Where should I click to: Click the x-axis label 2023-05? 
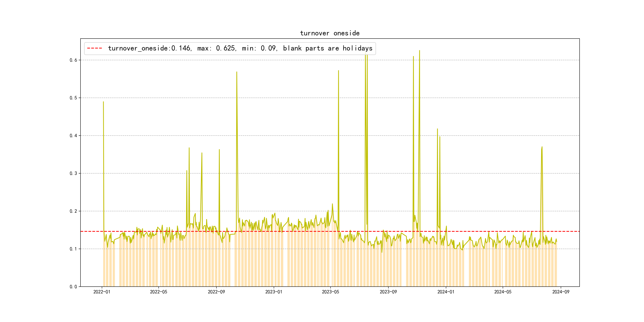pyautogui.click(x=330, y=292)
